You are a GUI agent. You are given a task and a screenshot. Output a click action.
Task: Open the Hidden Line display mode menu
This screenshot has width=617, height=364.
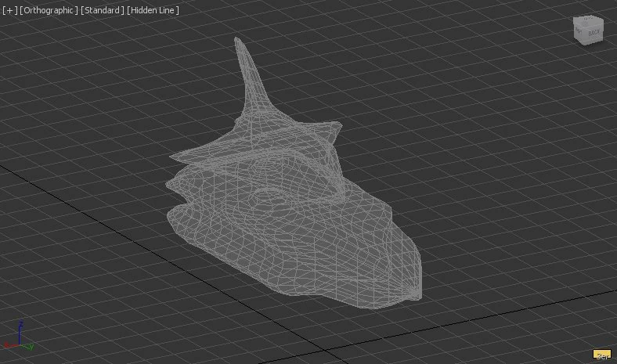pos(153,10)
